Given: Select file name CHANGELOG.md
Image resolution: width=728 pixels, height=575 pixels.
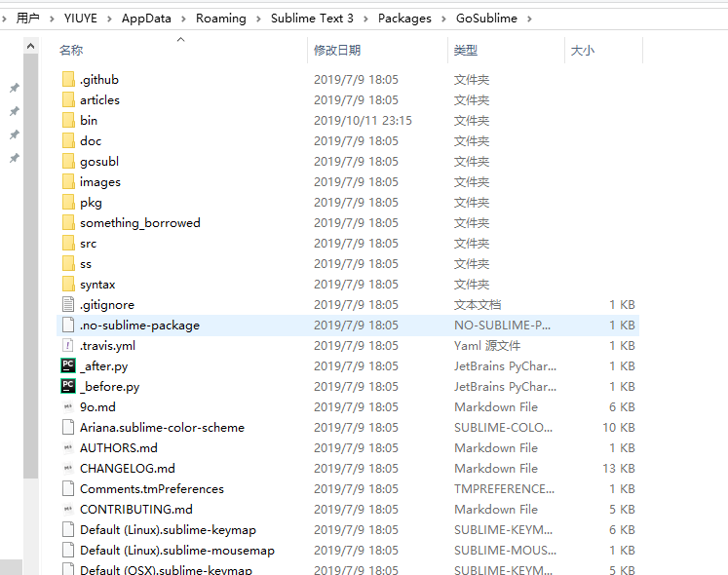Looking at the screenshot, I should (128, 468).
